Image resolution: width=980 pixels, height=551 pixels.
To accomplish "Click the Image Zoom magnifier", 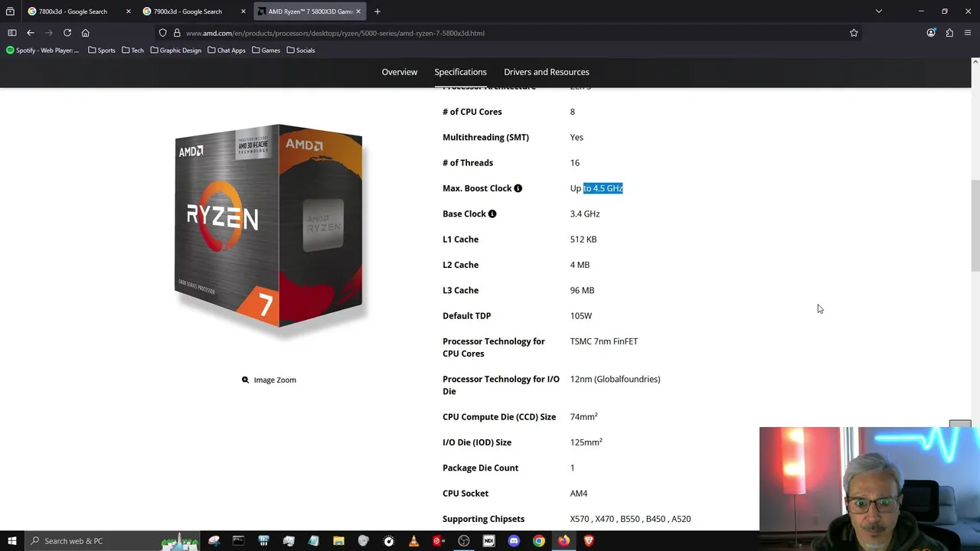I will [x=245, y=380].
